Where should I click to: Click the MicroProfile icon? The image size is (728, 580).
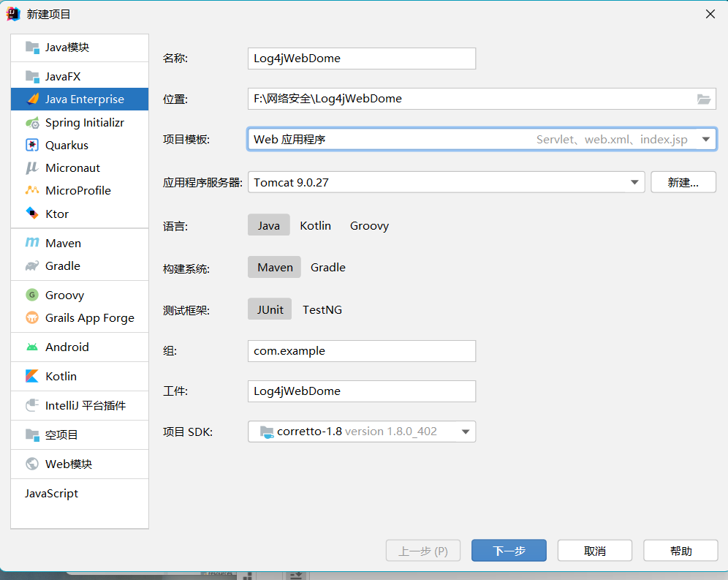coord(32,191)
